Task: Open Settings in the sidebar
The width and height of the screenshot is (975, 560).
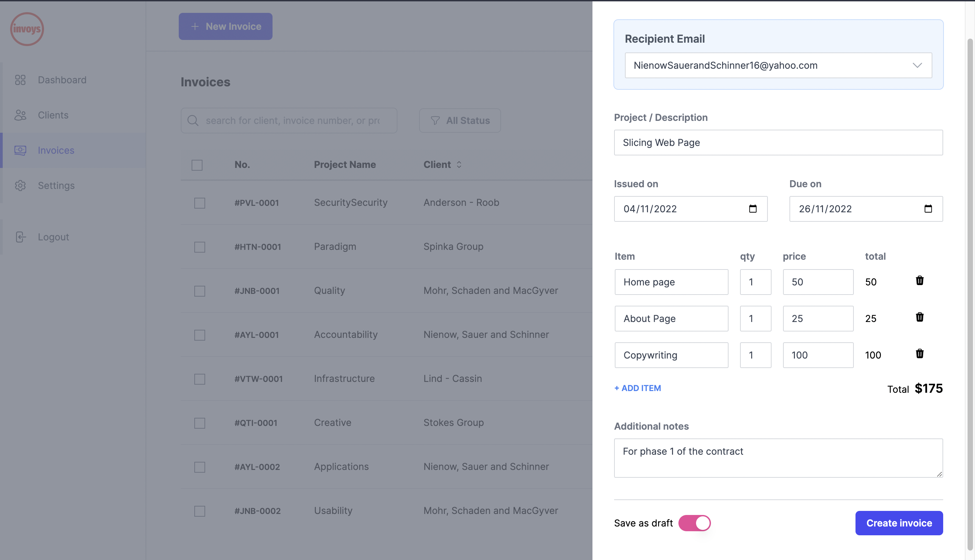Action: pyautogui.click(x=73, y=186)
